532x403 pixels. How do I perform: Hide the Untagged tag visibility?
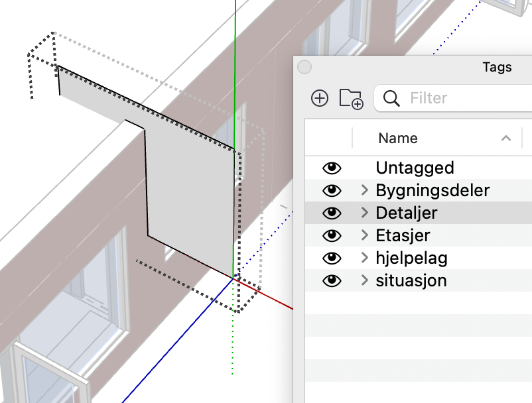332,168
